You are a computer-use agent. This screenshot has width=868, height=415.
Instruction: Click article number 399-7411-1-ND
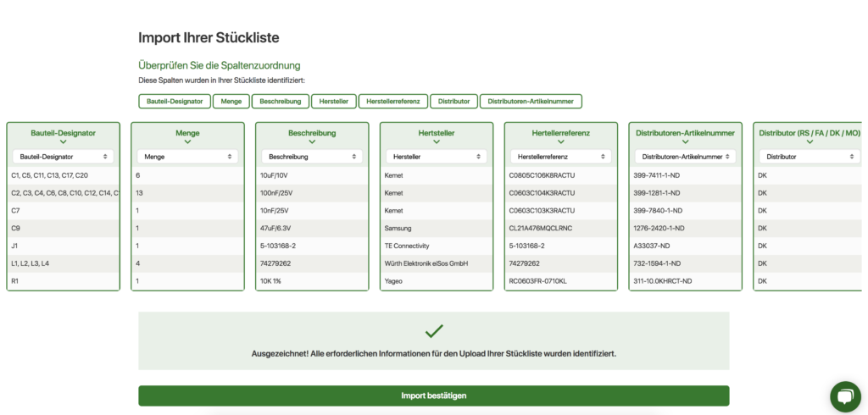point(685,175)
